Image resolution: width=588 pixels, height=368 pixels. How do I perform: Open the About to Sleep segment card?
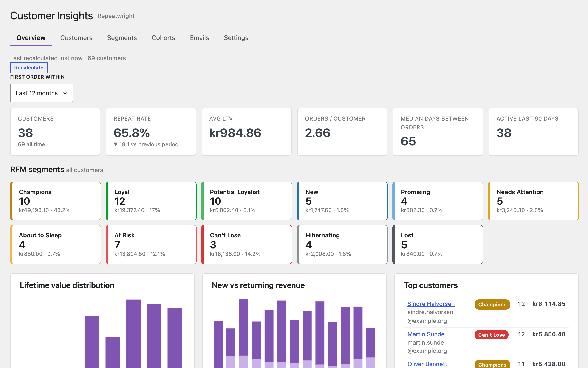(55, 244)
